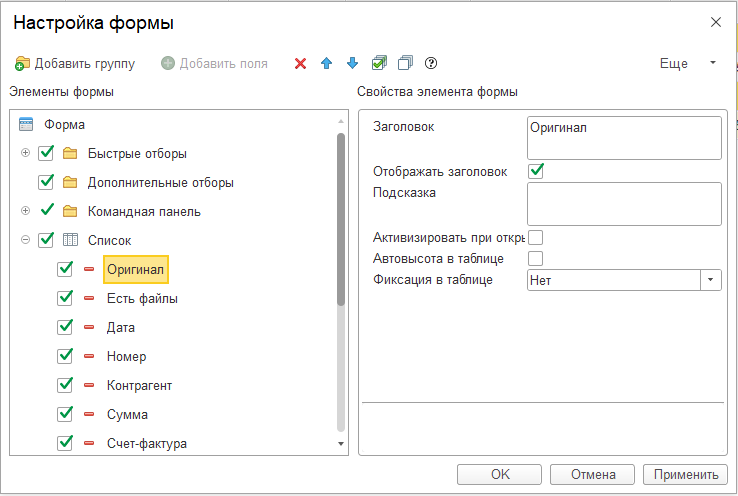The image size is (738, 496).
Task: Click red field icon beside Оригинал
Action: pos(89,269)
